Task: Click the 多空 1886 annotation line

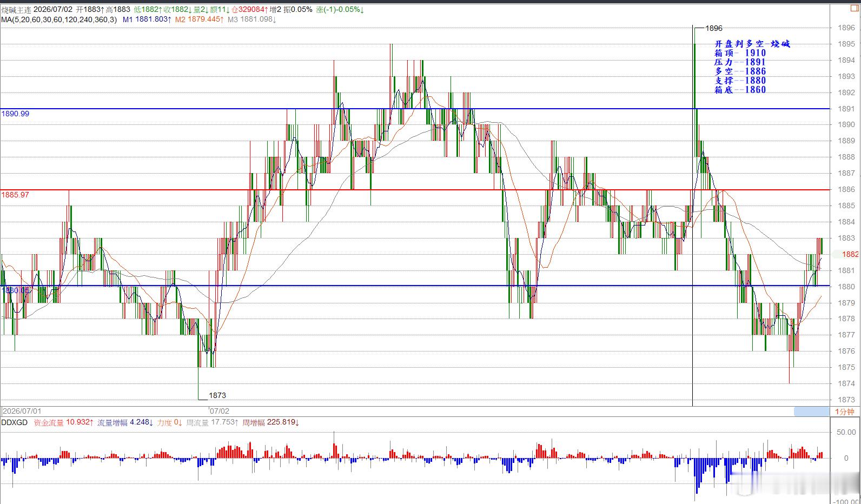Action: pos(740,71)
